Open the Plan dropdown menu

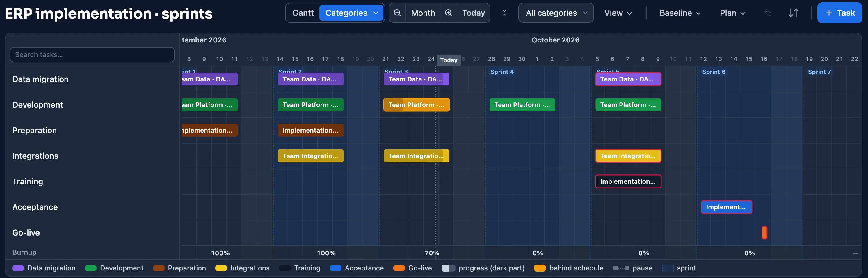(732, 13)
